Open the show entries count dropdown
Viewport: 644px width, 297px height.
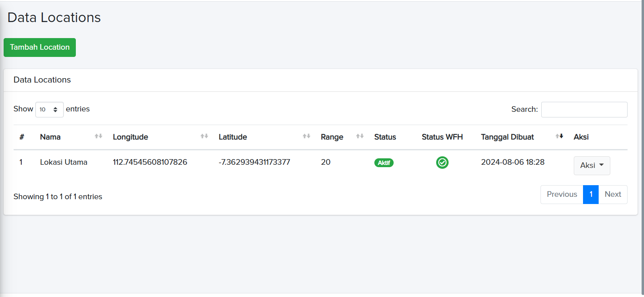pos(49,109)
